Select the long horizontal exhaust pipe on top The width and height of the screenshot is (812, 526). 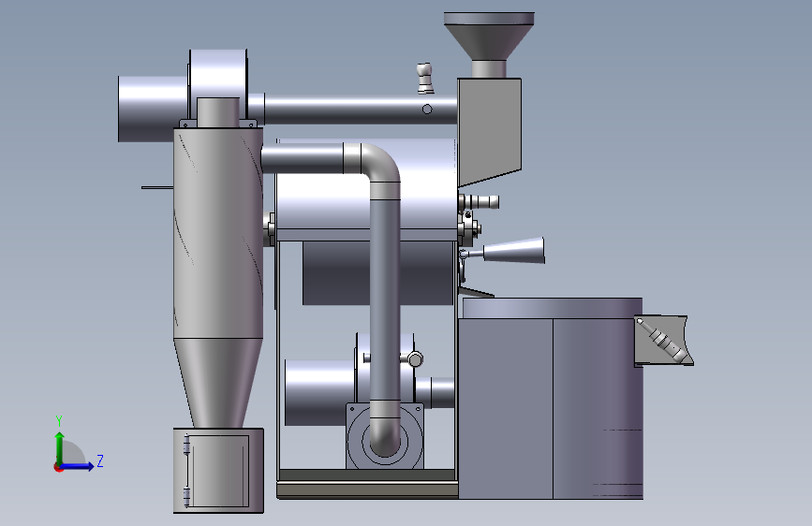pyautogui.click(x=361, y=110)
